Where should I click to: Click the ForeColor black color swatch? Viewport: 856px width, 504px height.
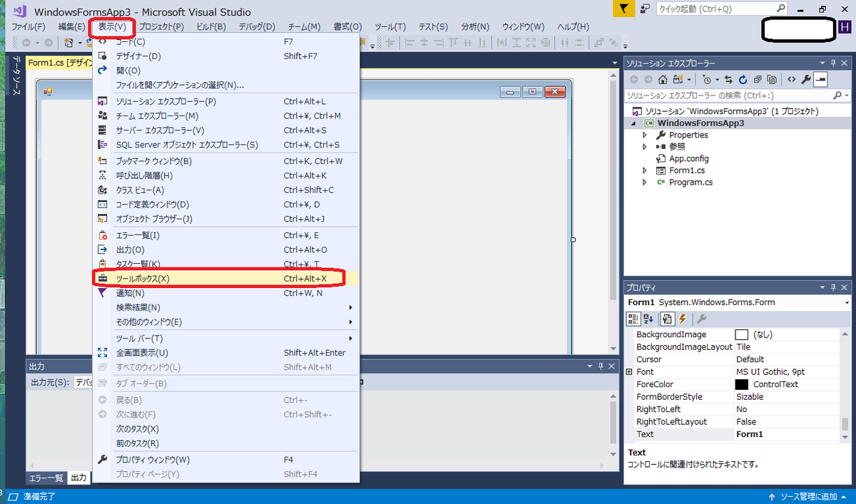point(741,384)
